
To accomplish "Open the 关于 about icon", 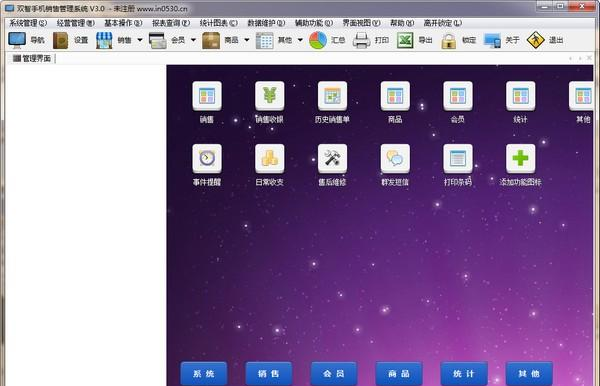I will [492, 40].
